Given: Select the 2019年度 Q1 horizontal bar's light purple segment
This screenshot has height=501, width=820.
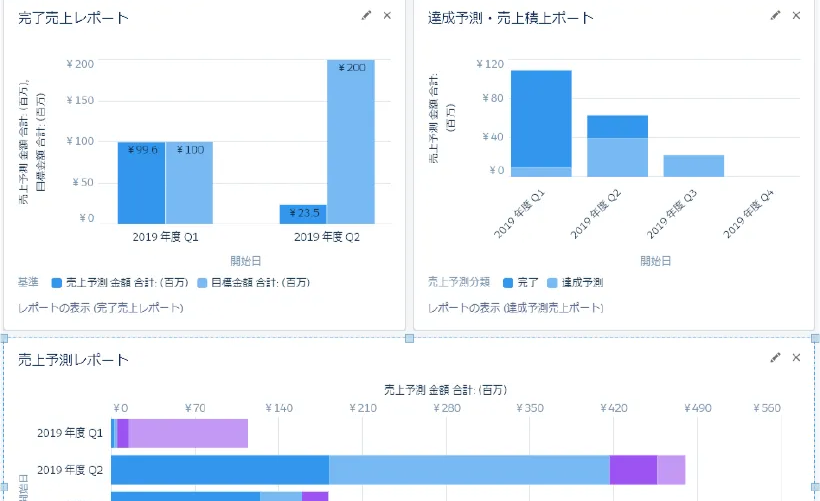Looking at the screenshot, I should point(188,433).
